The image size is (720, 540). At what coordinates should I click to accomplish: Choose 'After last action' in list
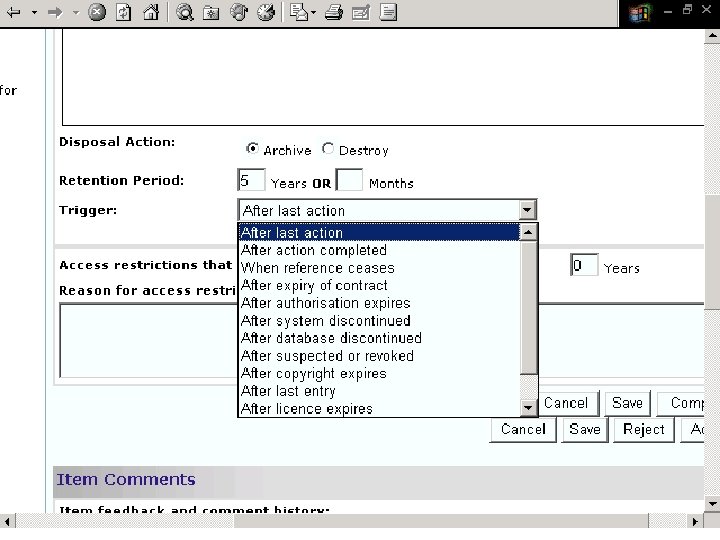[x=379, y=232]
